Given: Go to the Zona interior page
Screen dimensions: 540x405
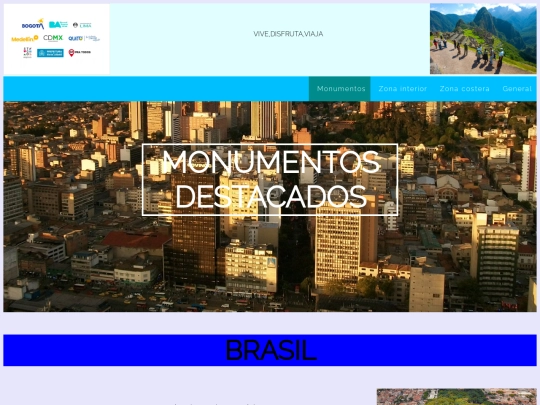Looking at the screenshot, I should tap(403, 89).
